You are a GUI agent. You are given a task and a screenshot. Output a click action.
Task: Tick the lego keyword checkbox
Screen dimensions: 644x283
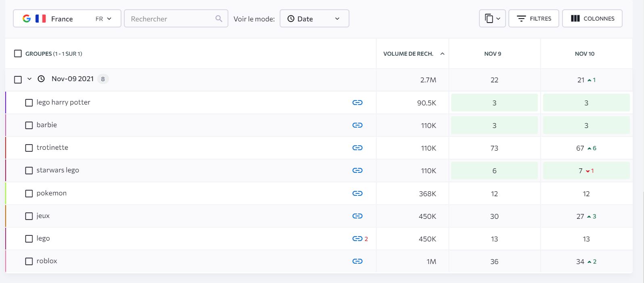pos(29,239)
